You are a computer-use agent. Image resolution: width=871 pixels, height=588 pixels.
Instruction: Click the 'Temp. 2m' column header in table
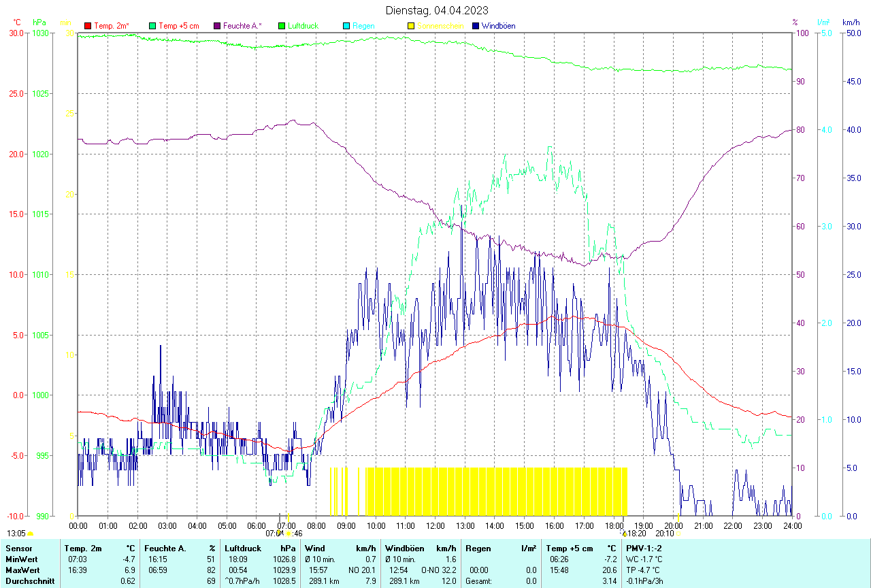[83, 549]
